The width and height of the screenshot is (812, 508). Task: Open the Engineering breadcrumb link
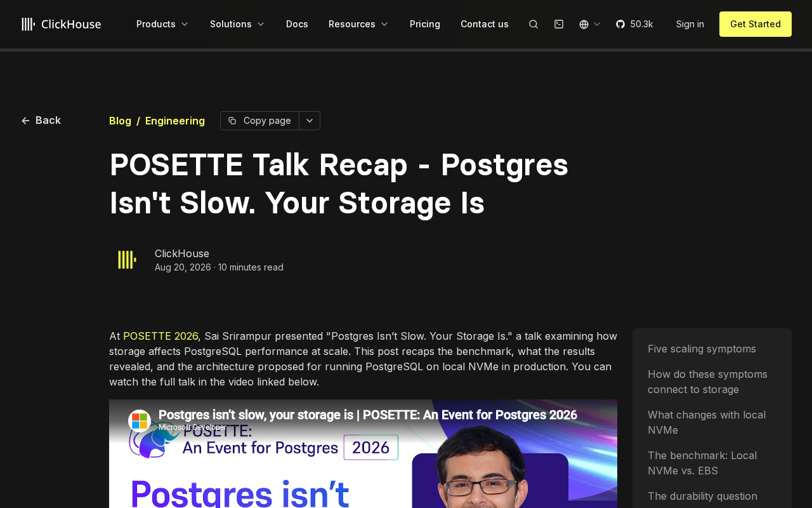click(175, 121)
